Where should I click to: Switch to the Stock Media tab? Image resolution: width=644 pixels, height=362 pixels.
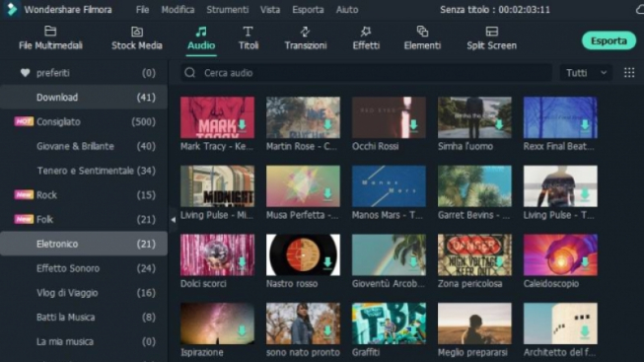137,38
